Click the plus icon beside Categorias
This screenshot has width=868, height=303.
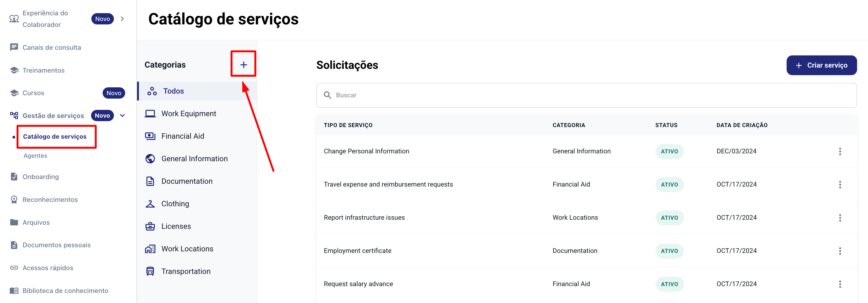point(243,65)
